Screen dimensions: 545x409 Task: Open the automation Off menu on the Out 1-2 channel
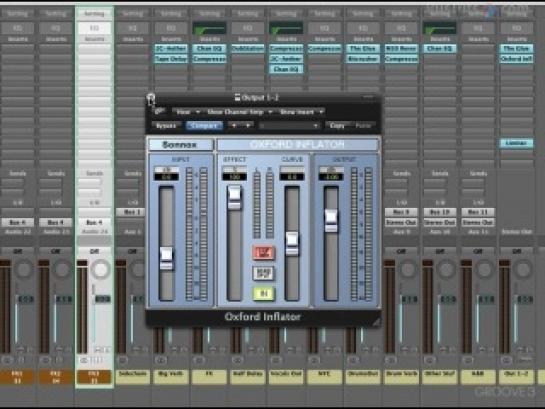[x=516, y=251]
